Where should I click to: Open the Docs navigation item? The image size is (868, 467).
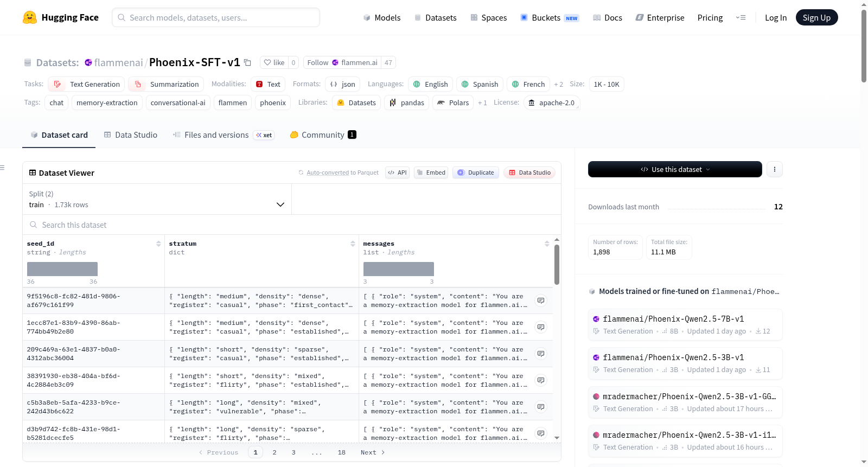(x=608, y=17)
